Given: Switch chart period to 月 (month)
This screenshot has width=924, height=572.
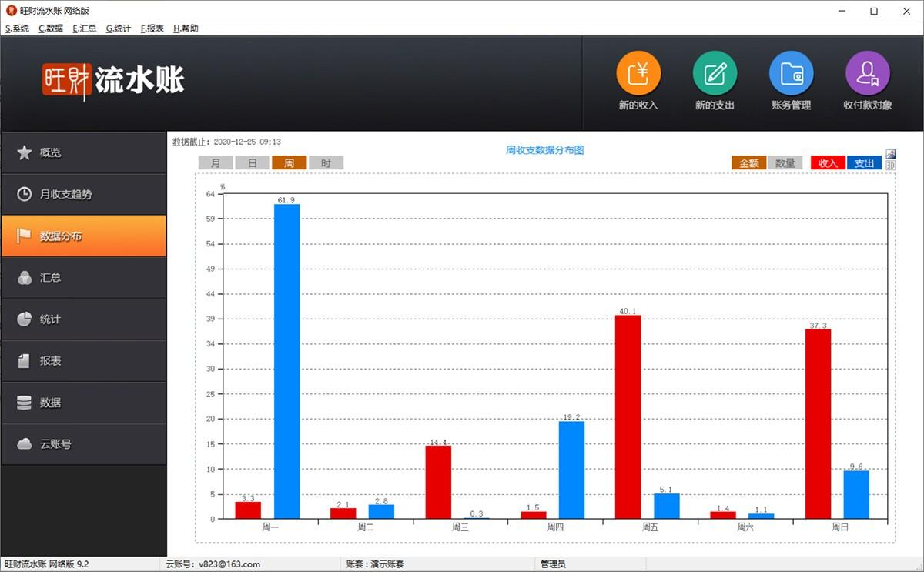Looking at the screenshot, I should click(x=216, y=163).
